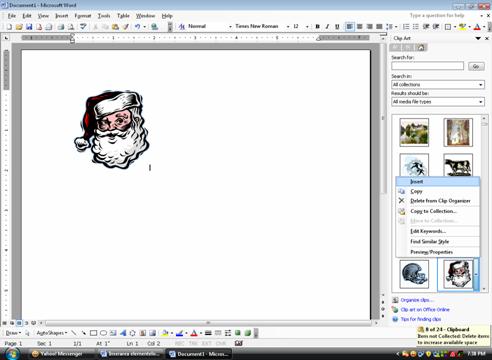
Task: Click the Go search button
Action: [476, 66]
